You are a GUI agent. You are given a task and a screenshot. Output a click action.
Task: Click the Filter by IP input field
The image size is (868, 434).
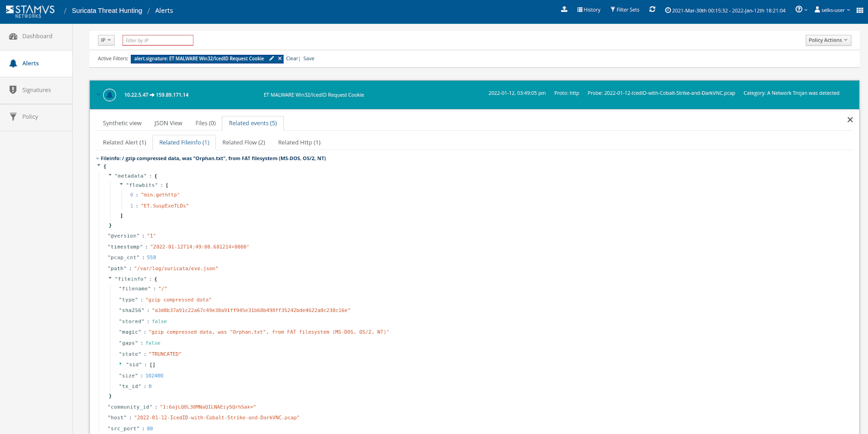[158, 40]
